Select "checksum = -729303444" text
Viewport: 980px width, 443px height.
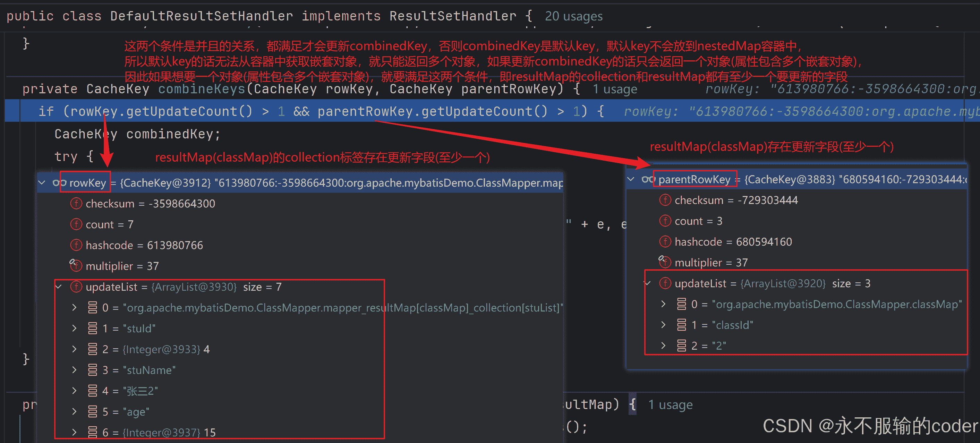point(736,200)
